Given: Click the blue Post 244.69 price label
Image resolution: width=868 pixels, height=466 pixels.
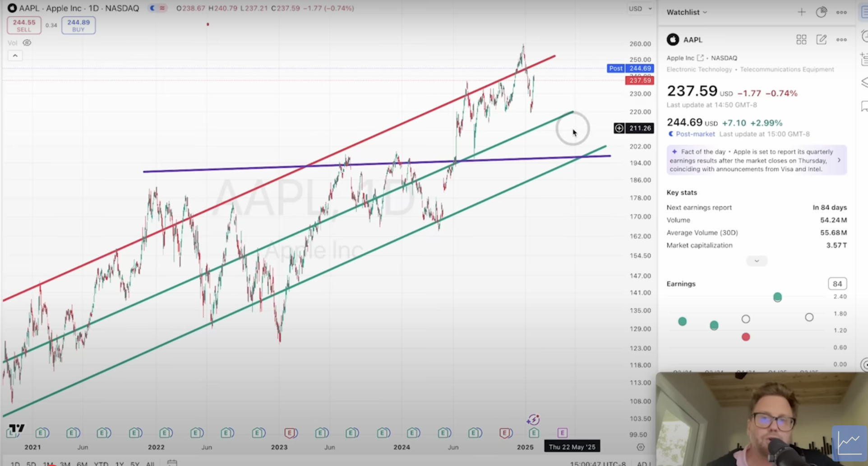Looking at the screenshot, I should [630, 68].
